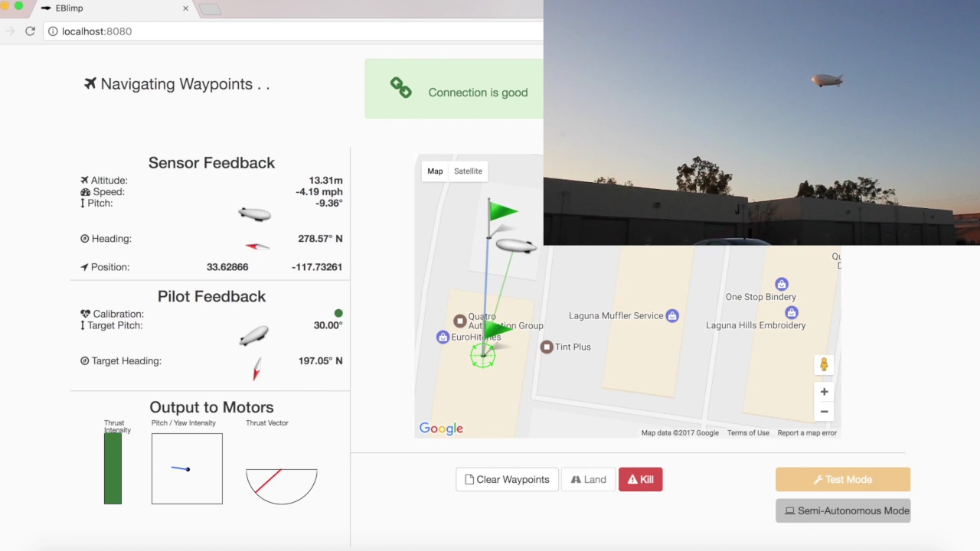Viewport: 980px width, 551px height.
Task: Click the Land button
Action: [x=588, y=479]
